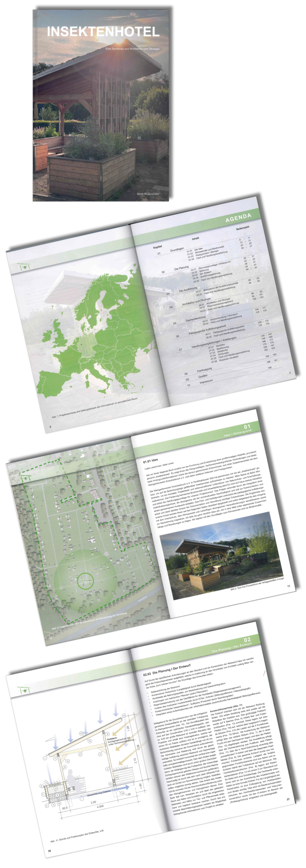The image size is (306, 868).
Task: Click the subtitle 'Eine Symbiose aus Architektur und Ökologie'
Action: tap(132, 49)
